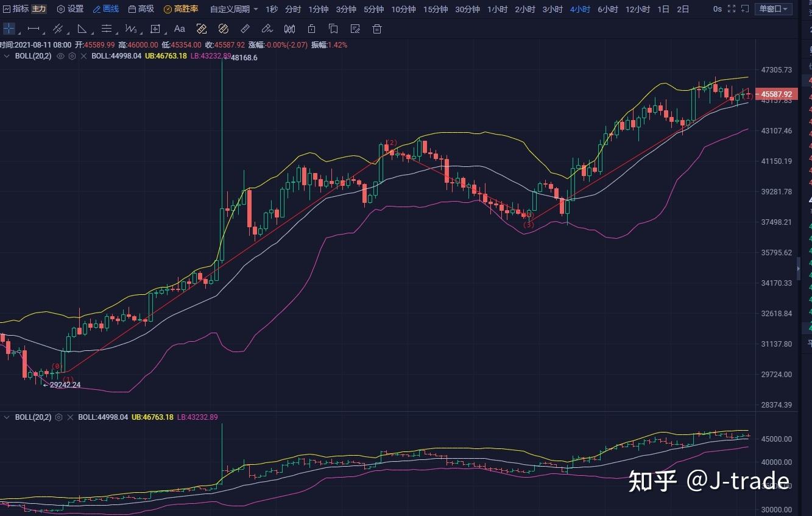Switch to the 2日 timeframe
812x516 pixels.
[x=683, y=9]
